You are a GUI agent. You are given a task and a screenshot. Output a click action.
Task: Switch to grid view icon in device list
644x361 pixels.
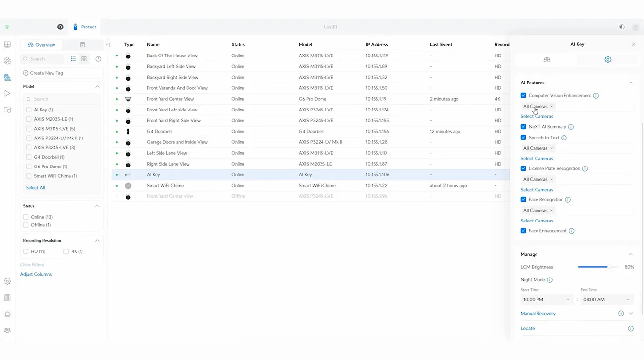(84, 59)
